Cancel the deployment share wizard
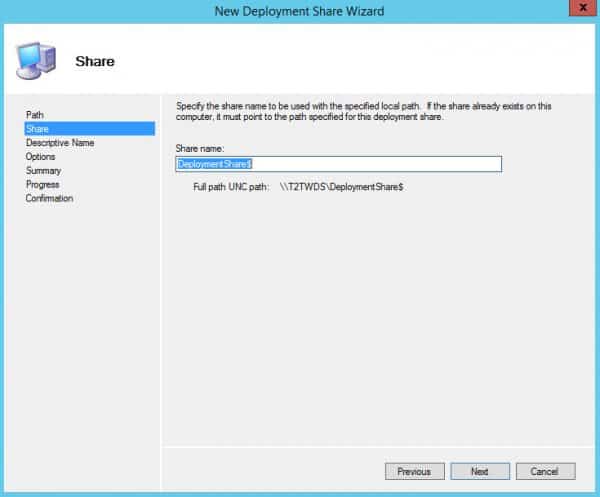Screen dimensions: 600x497 [x=544, y=471]
